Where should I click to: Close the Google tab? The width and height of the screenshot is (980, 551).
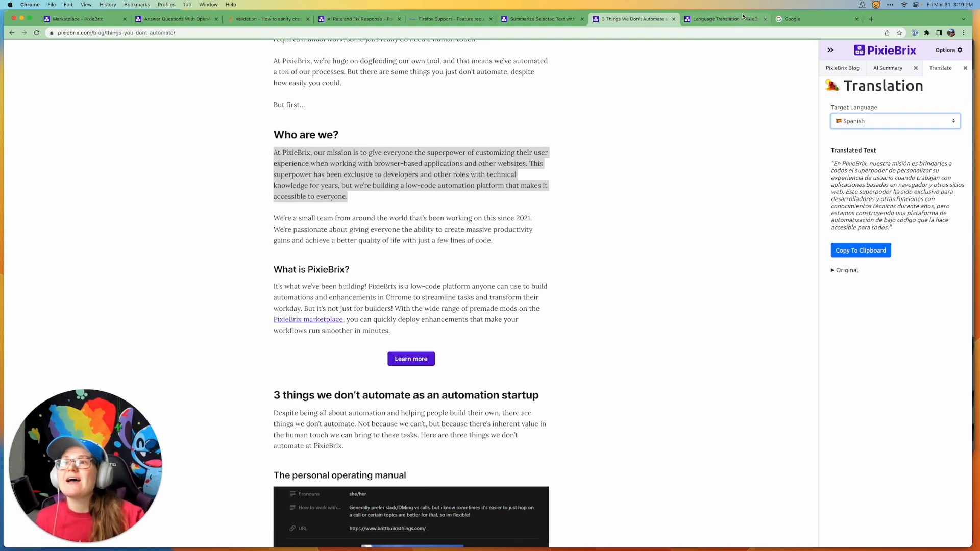(x=856, y=19)
